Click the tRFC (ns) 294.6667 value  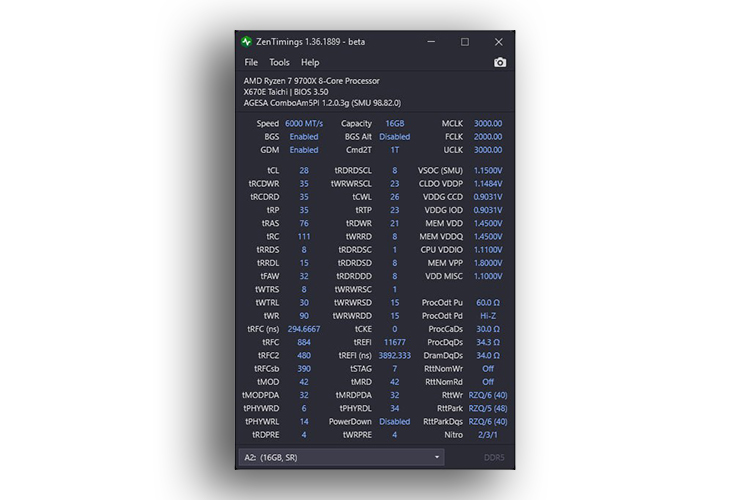click(303, 328)
